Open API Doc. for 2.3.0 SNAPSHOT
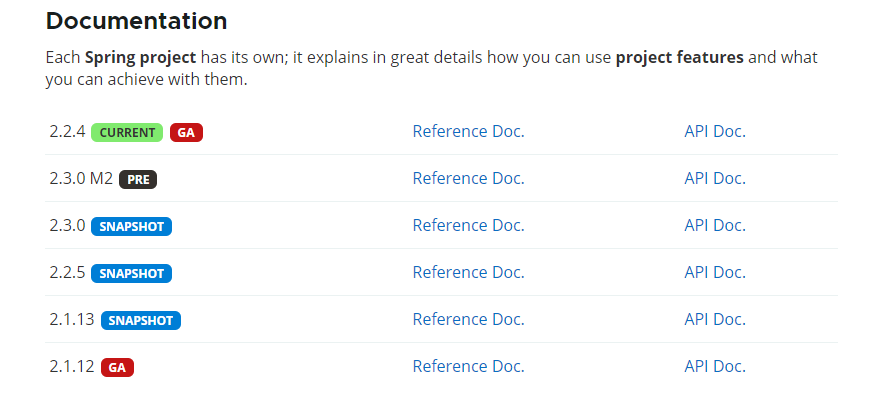 pos(715,225)
